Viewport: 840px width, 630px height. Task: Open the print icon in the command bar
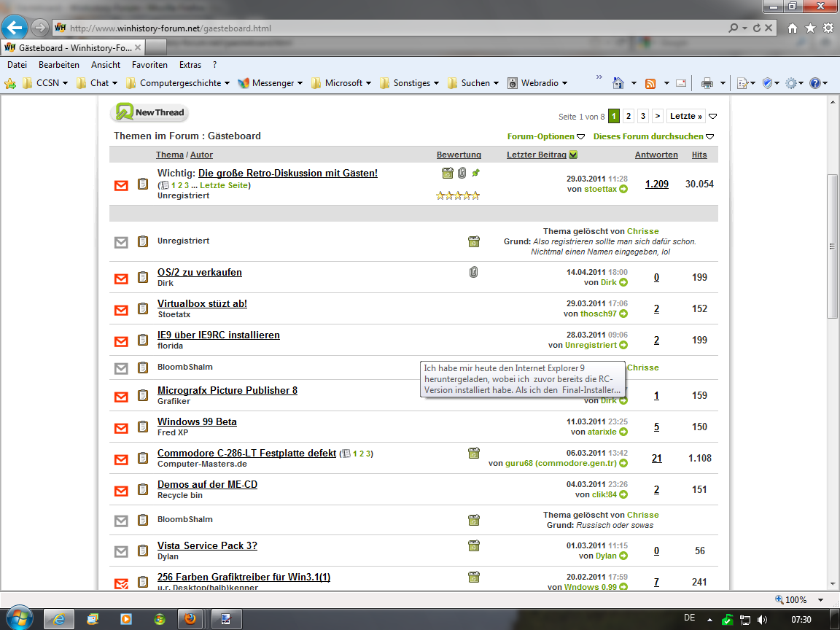pos(707,83)
